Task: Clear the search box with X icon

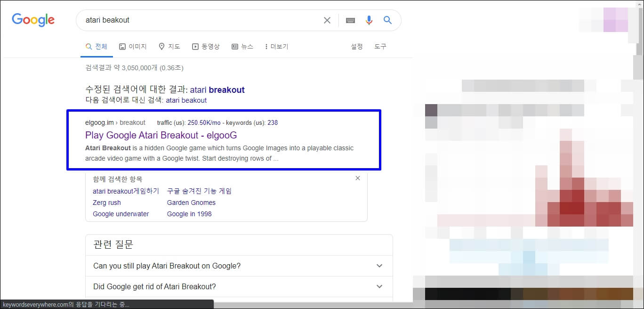Action: click(x=327, y=20)
